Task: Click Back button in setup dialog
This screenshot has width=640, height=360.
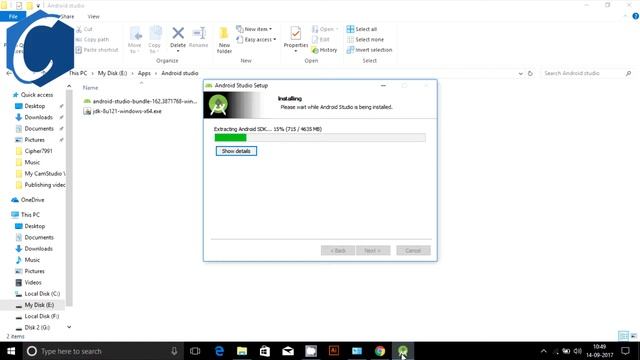Action: (338, 250)
